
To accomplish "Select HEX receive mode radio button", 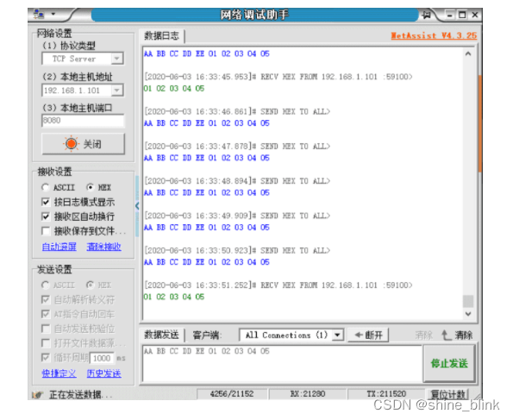I will coord(90,187).
